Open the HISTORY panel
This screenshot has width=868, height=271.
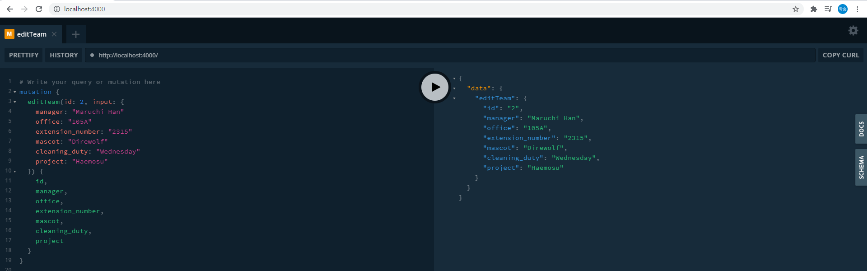64,55
